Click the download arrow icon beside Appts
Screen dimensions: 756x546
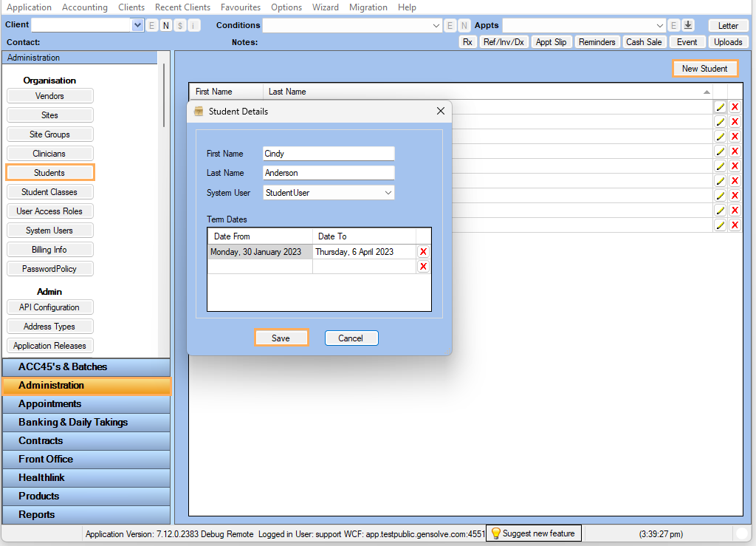click(x=688, y=25)
